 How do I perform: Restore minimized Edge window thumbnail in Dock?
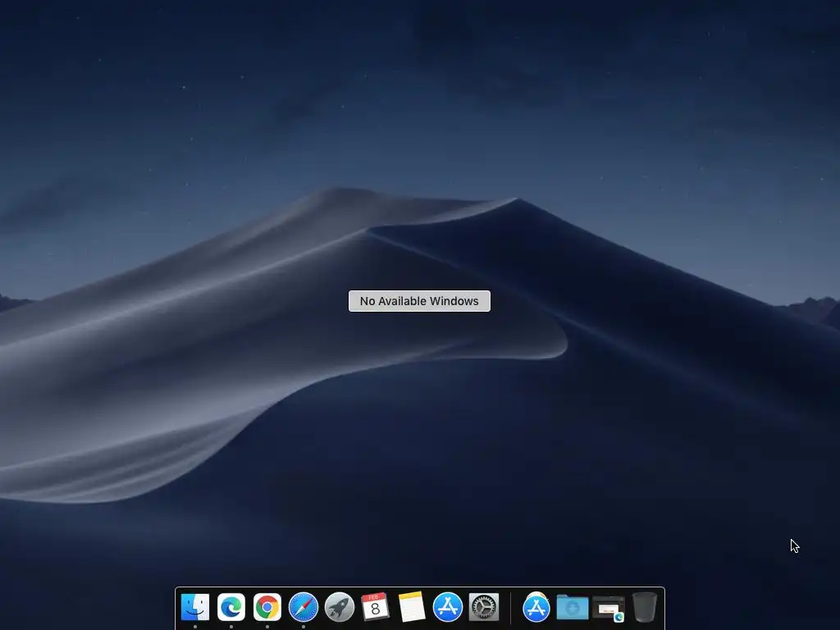609,609
